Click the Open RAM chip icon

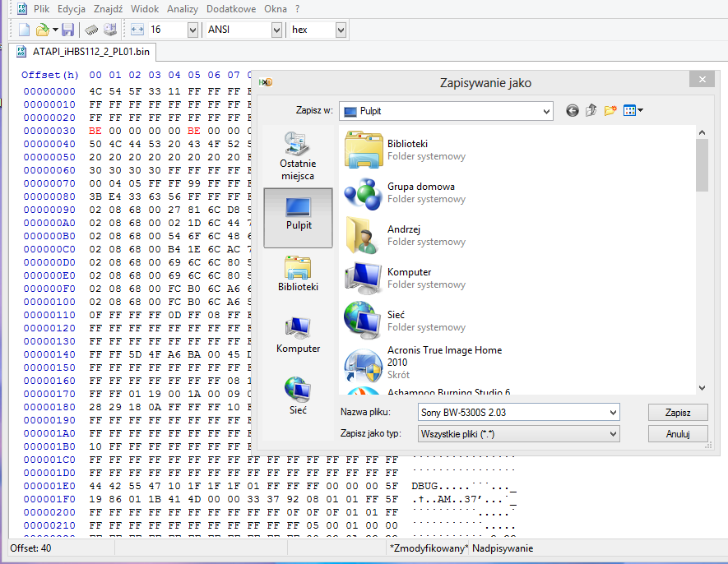pyautogui.click(x=91, y=30)
